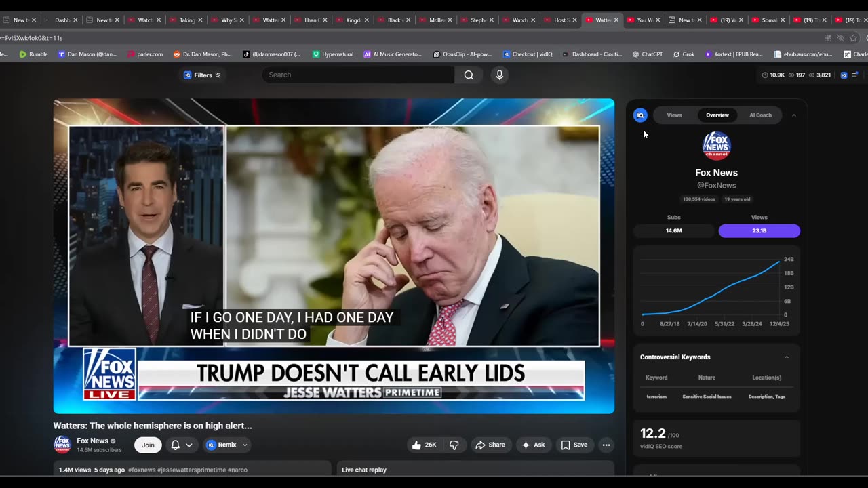Image resolution: width=868 pixels, height=488 pixels.
Task: Click the like thumbs-up button showing 26K
Action: pyautogui.click(x=425, y=445)
